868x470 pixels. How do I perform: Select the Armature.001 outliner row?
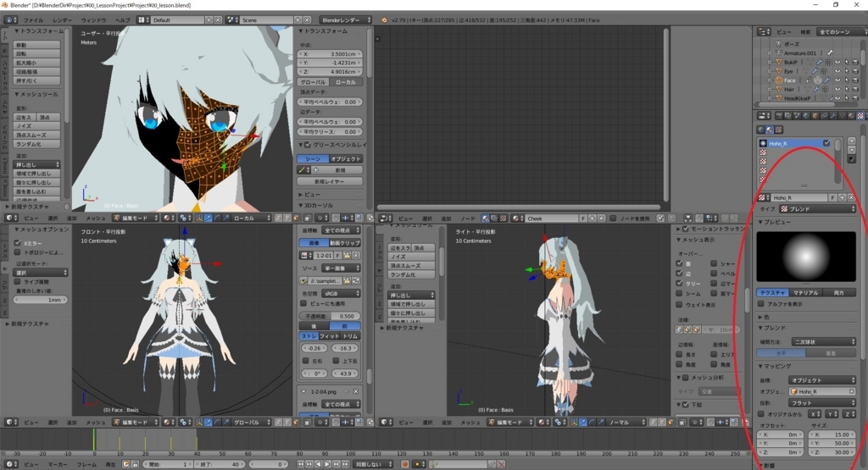click(800, 53)
